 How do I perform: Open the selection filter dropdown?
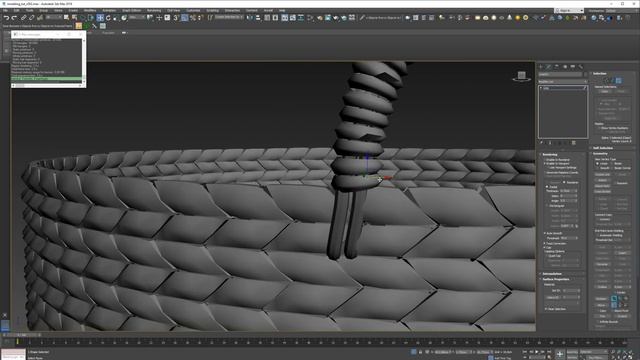pyautogui.click(x=54, y=18)
